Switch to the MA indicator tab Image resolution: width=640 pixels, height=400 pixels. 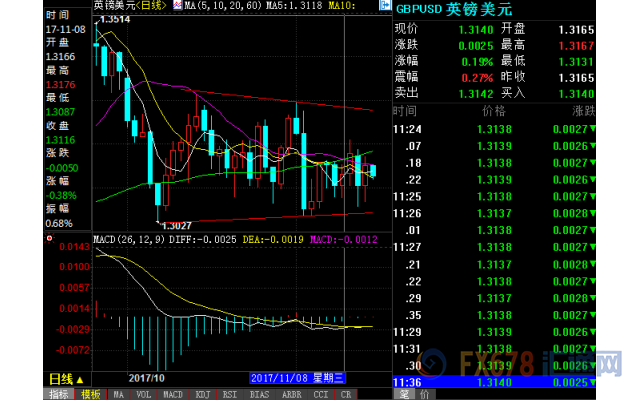[x=119, y=394]
